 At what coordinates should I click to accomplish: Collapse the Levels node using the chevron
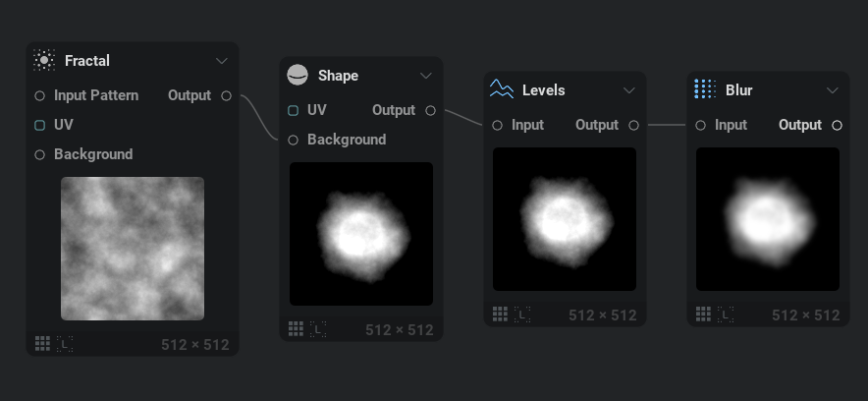point(629,90)
